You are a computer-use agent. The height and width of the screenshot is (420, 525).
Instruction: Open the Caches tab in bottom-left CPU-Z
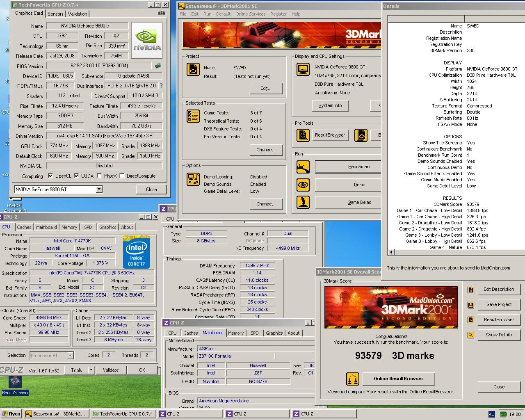24,227
